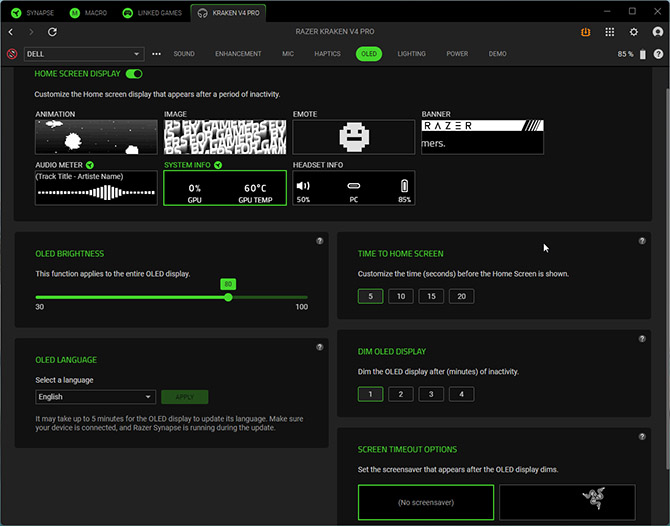
Task: Dim OLED display after 1 minute
Action: (x=370, y=394)
